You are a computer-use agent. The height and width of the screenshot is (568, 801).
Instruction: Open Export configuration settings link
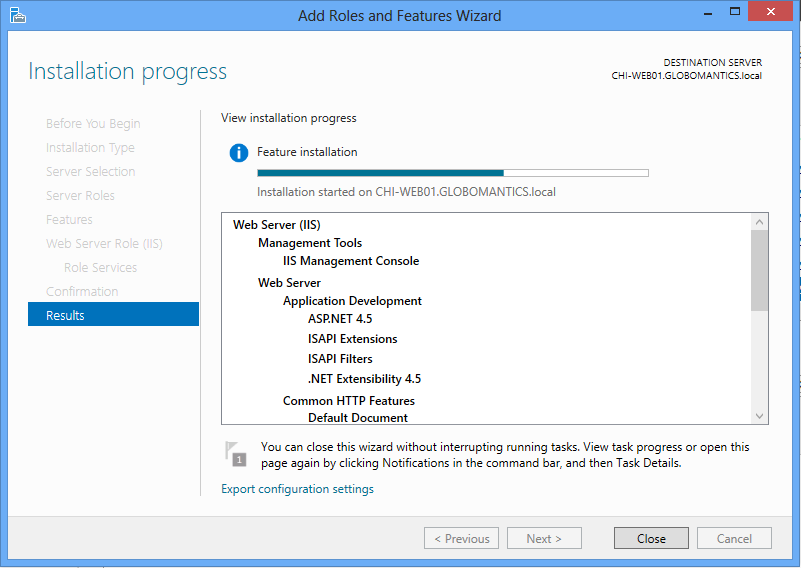point(297,489)
